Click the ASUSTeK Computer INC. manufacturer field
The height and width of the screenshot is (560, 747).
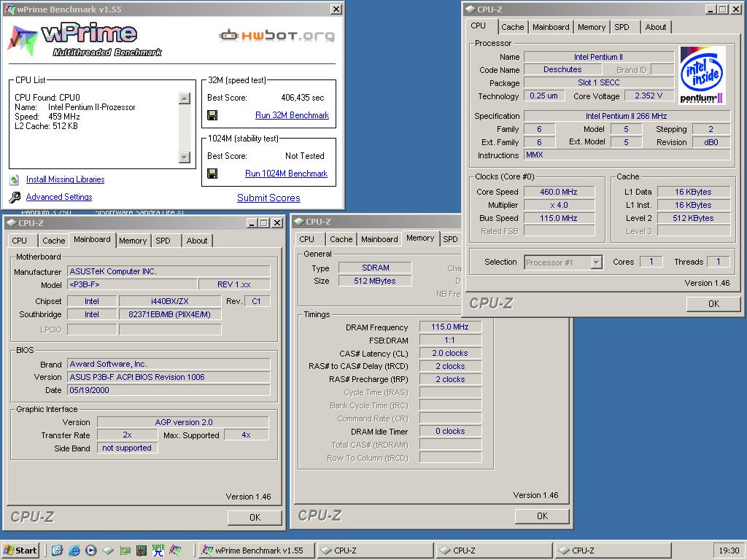coord(169,271)
